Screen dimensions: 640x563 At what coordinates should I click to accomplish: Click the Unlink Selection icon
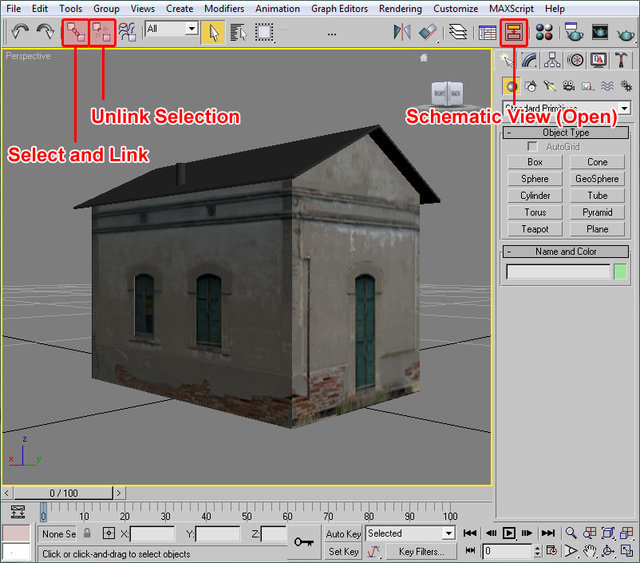point(102,32)
